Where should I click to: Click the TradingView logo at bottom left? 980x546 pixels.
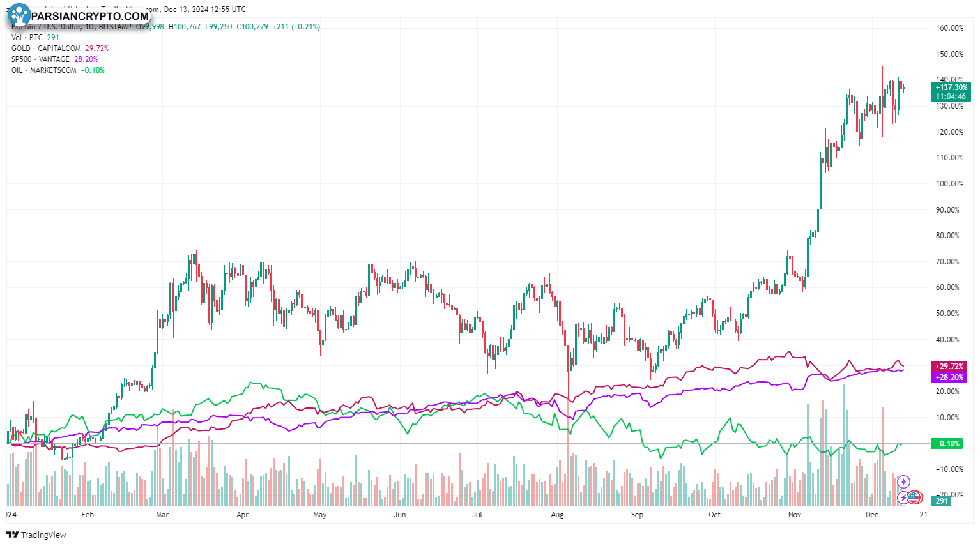point(36,535)
